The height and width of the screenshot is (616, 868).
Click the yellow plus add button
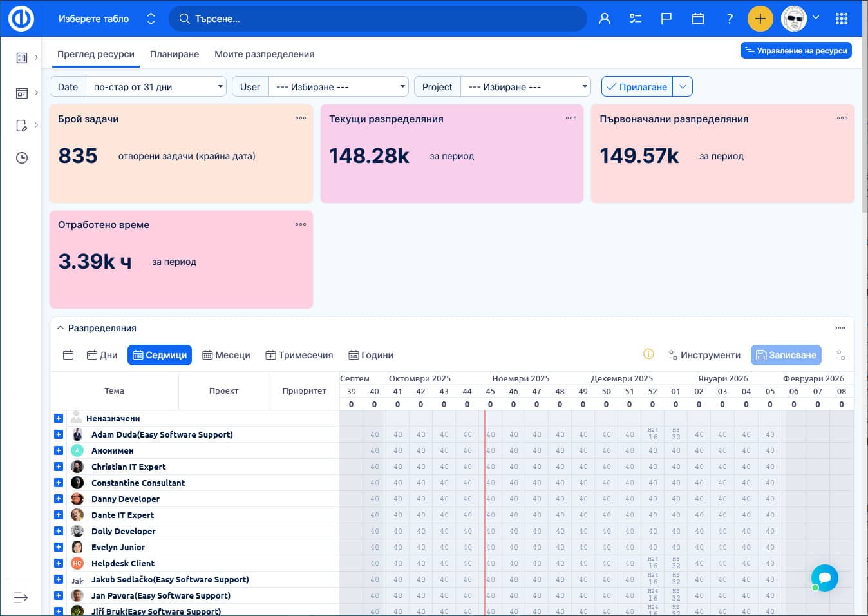click(760, 19)
